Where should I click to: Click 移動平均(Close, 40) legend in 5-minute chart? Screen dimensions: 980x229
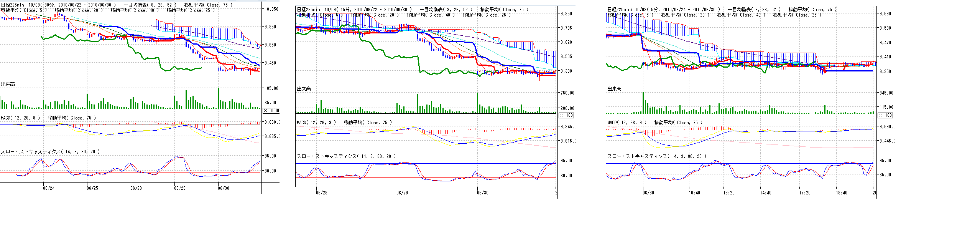coord(741,15)
